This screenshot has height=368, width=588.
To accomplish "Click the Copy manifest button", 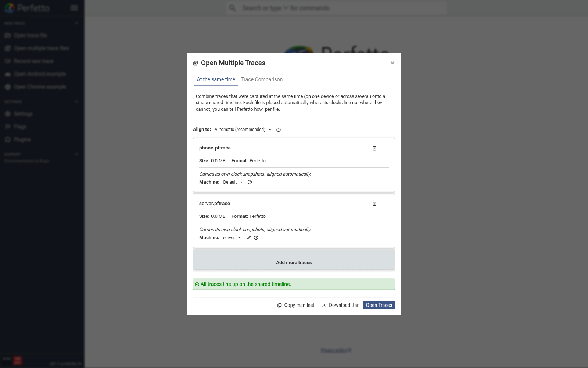I will (x=296, y=305).
